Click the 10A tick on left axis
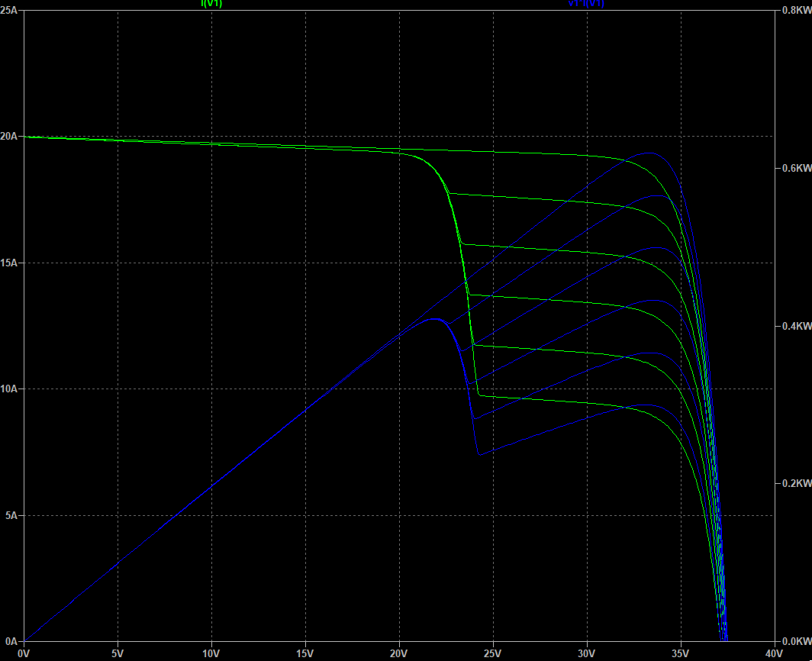Image resolution: width=812 pixels, height=661 pixels. [x=10, y=389]
